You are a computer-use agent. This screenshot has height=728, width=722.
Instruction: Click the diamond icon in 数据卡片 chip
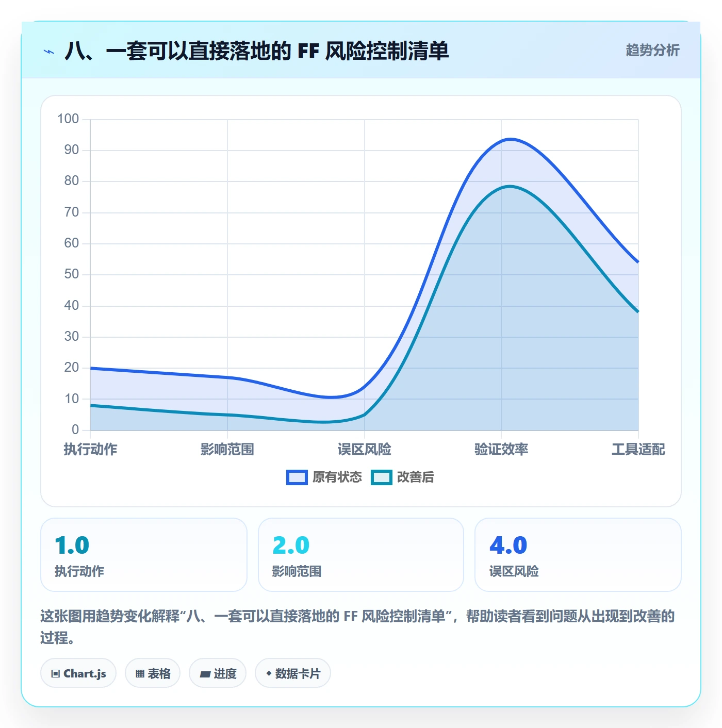269,673
